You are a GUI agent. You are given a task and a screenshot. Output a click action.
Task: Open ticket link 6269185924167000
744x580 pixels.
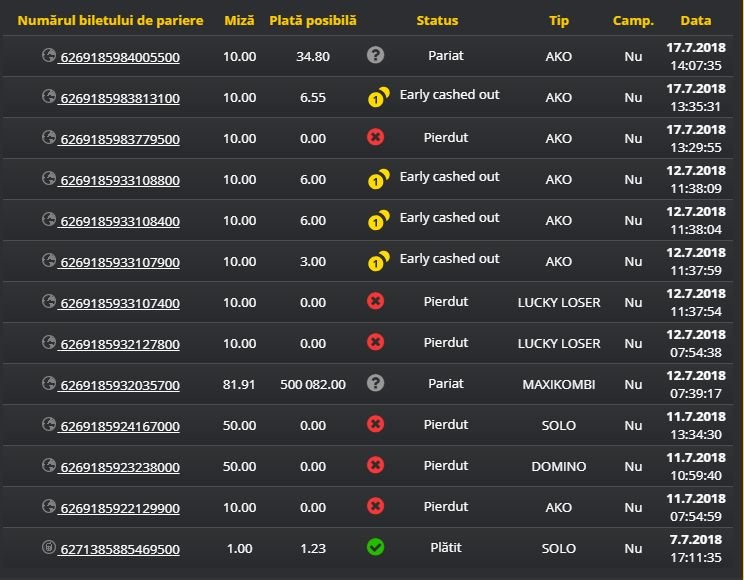tap(120, 426)
